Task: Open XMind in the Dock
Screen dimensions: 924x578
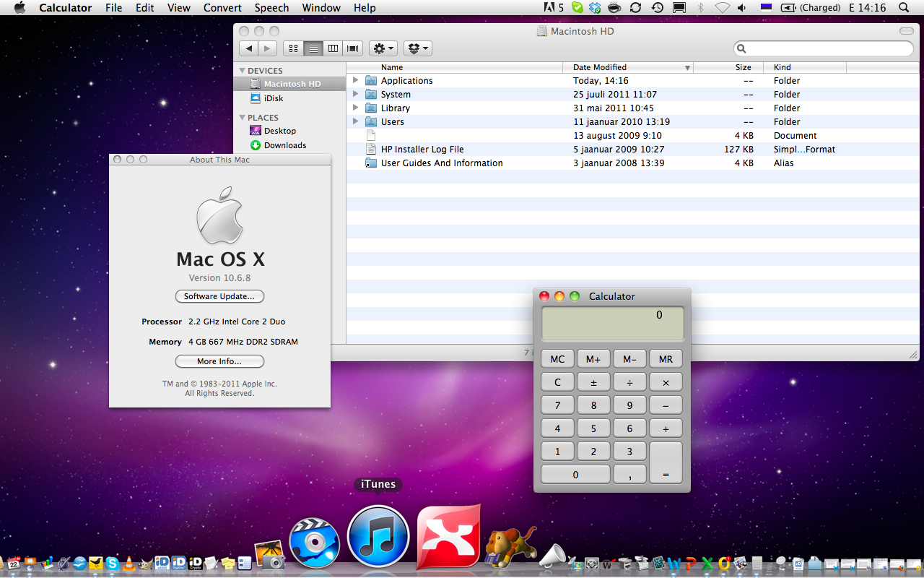Action: [x=449, y=536]
